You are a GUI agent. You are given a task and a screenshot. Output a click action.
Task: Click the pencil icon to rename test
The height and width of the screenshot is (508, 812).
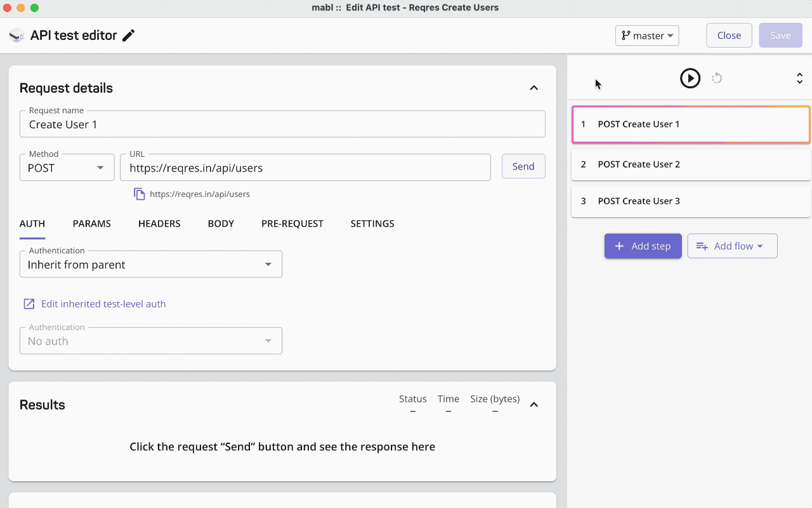pos(129,36)
